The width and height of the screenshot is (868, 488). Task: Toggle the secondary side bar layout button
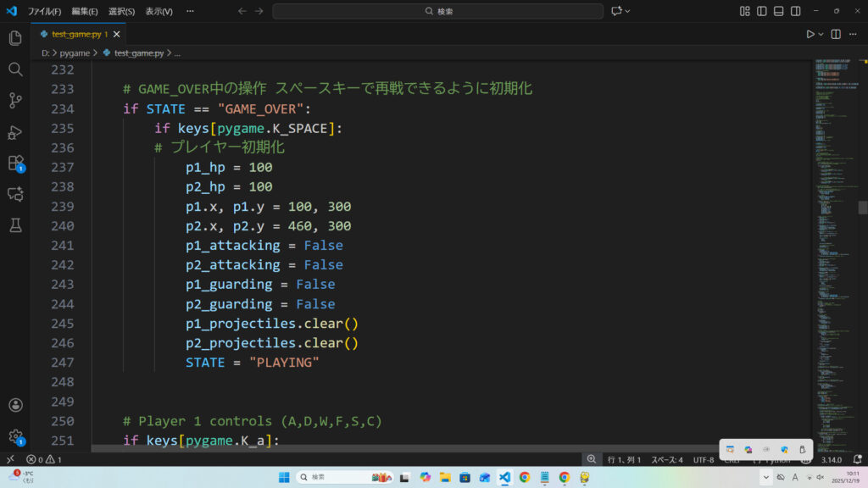[x=796, y=11]
